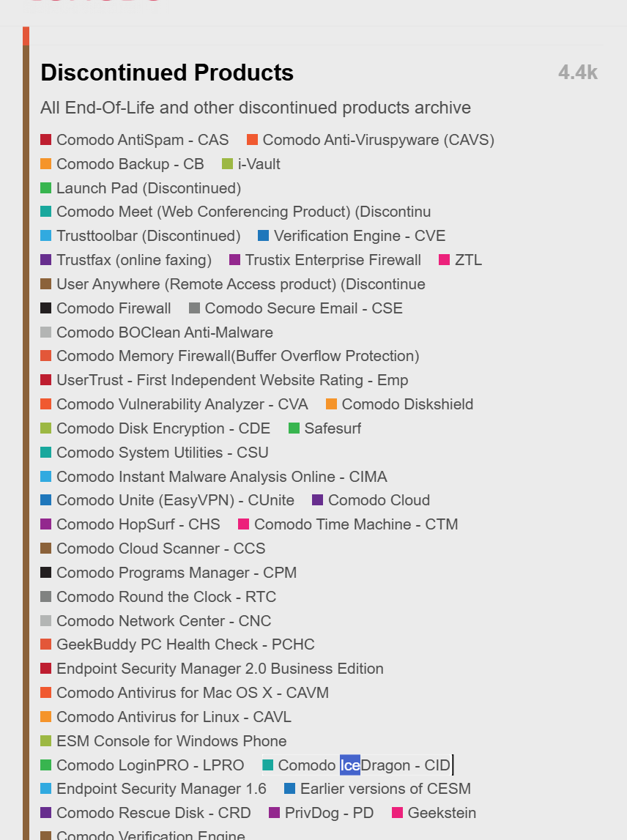Click the blue square beside Verification Engine

coord(264,236)
